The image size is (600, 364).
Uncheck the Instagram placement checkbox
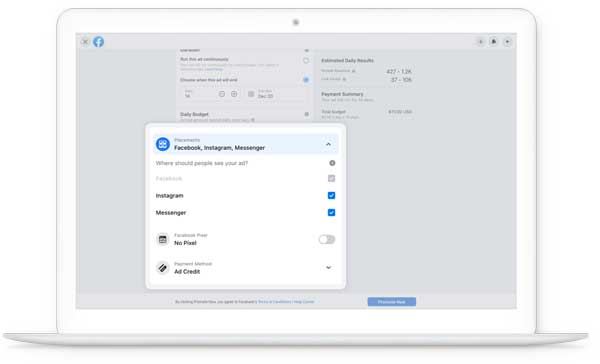[x=331, y=196]
